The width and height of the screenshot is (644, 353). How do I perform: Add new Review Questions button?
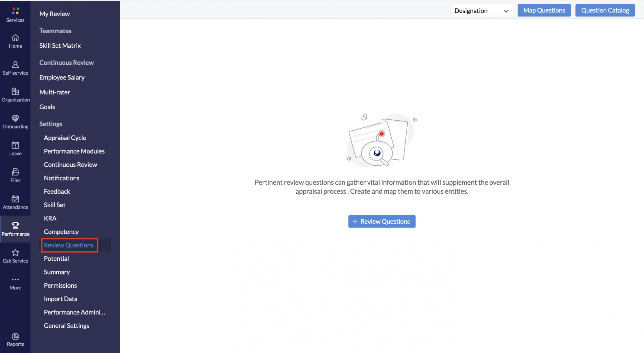pyautogui.click(x=382, y=221)
